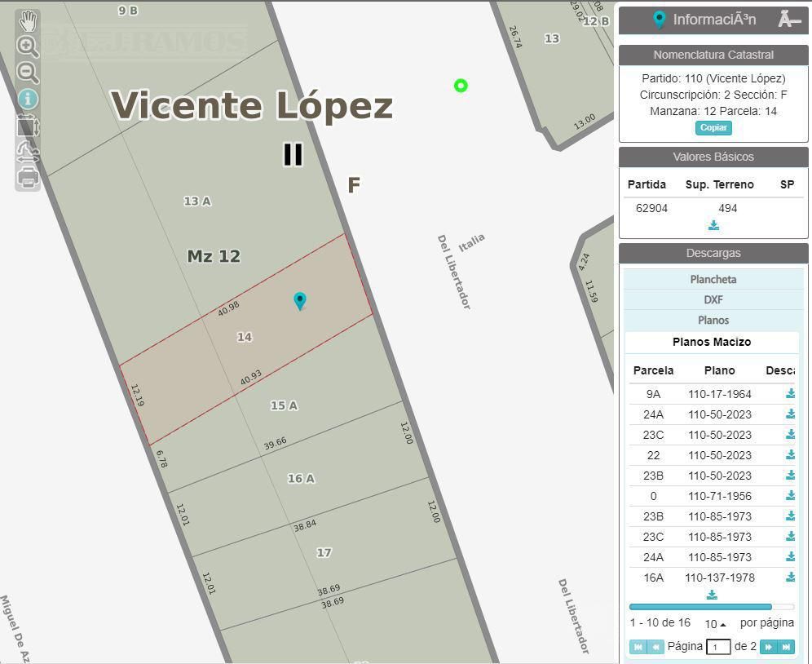This screenshot has width=812, height=664.
Task: Click the Página number input field
Action: (x=718, y=647)
